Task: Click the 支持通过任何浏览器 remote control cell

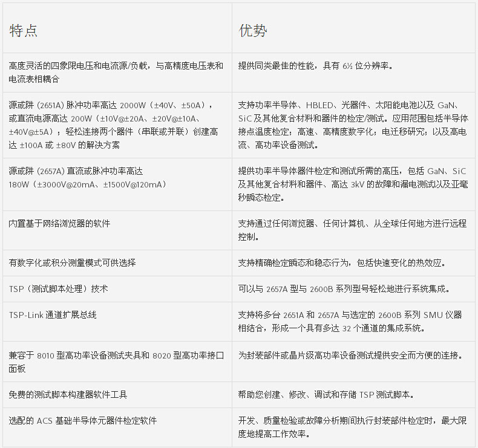Action: tap(353, 230)
